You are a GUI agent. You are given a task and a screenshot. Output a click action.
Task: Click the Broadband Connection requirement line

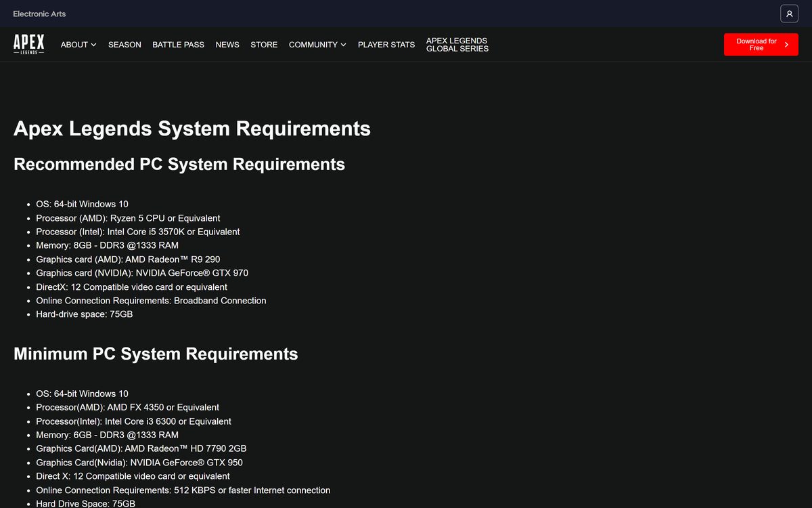click(151, 301)
